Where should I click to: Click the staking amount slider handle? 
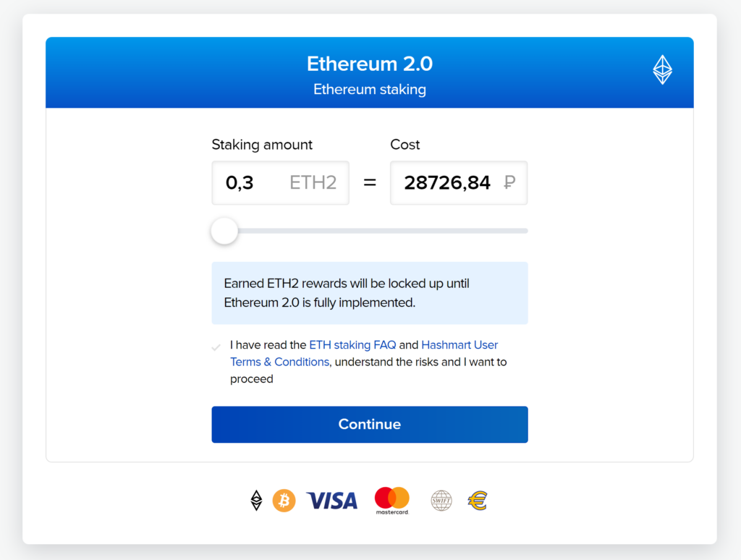point(224,231)
